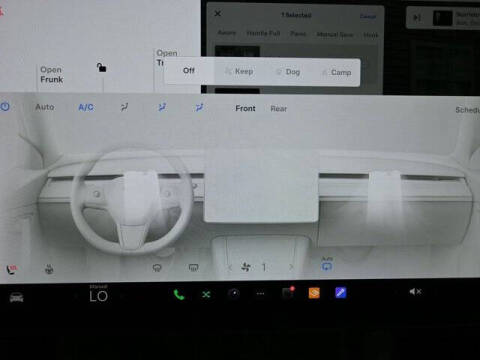Tap Open Frunk
The height and width of the screenshot is (360, 480).
(52, 74)
